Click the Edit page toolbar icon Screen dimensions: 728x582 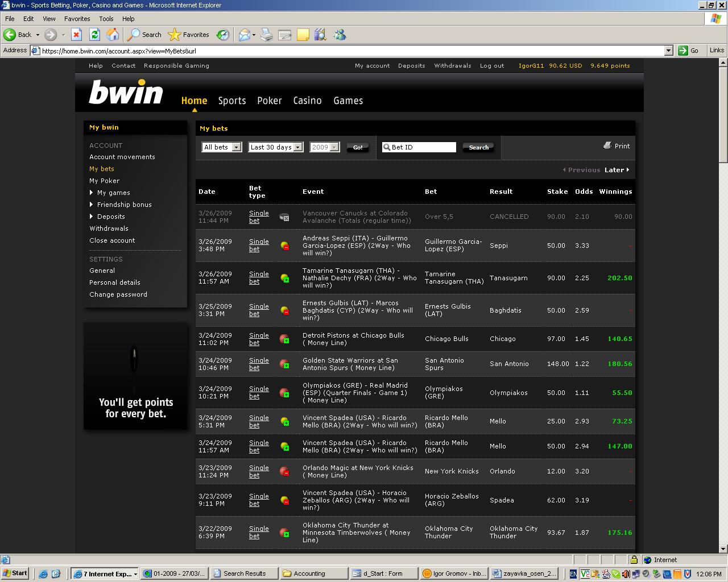284,35
